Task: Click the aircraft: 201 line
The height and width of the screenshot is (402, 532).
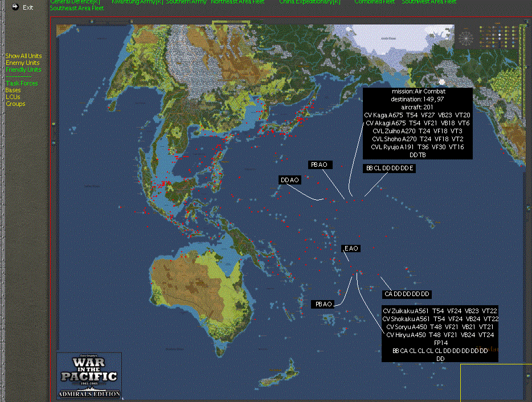Action: [x=417, y=107]
